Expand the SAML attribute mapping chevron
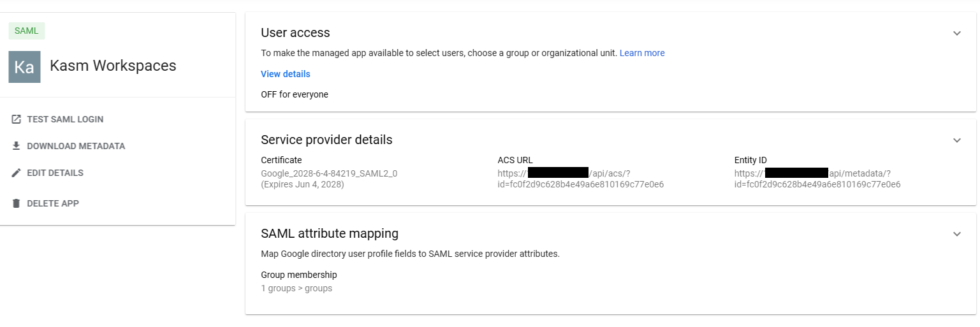This screenshot has width=980, height=327. click(x=956, y=234)
